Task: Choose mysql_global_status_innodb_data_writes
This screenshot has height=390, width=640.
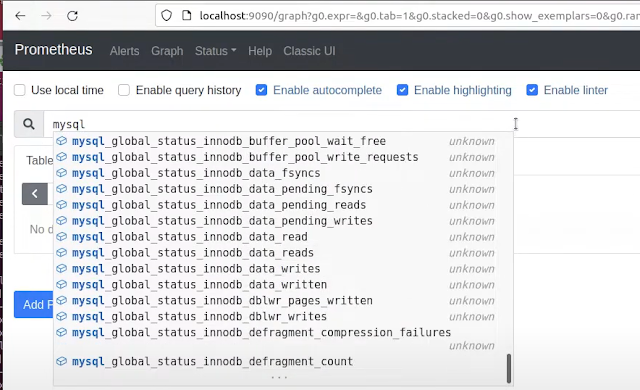Action: tap(283, 268)
